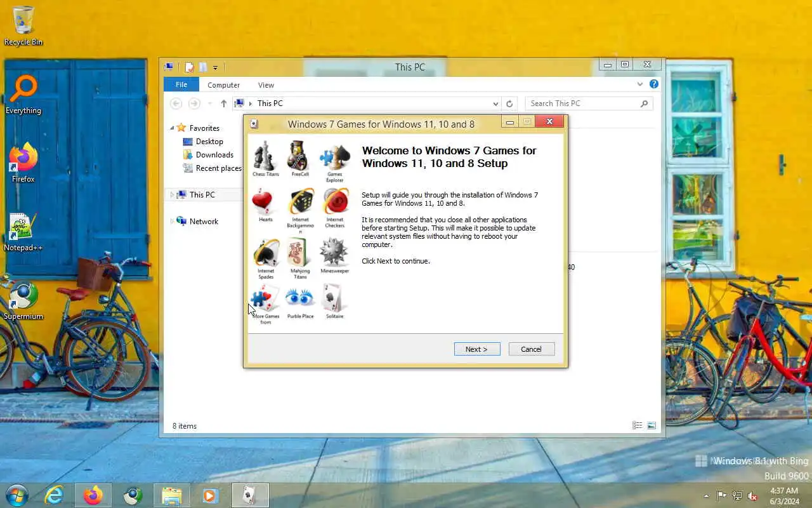The height and width of the screenshot is (508, 812).
Task: Open Action Center flag tray icon
Action: pos(722,496)
